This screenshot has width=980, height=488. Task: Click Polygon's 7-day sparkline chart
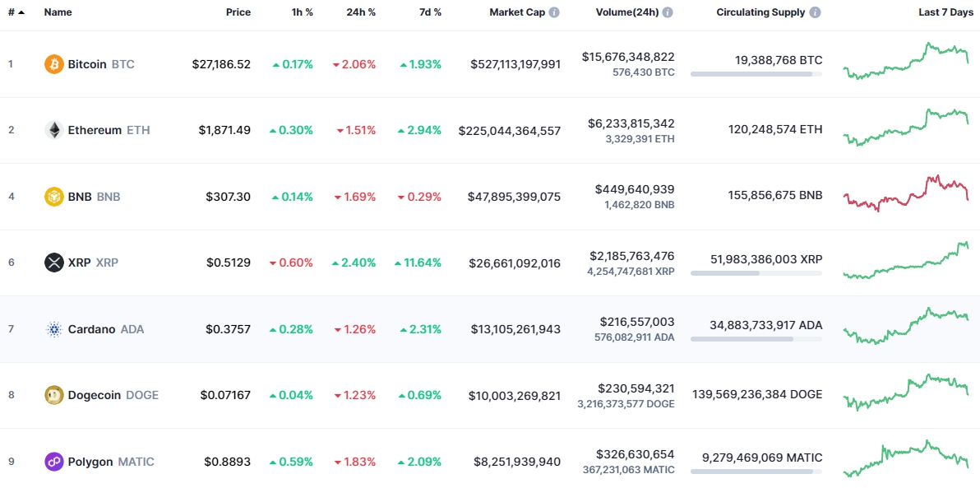(906, 459)
